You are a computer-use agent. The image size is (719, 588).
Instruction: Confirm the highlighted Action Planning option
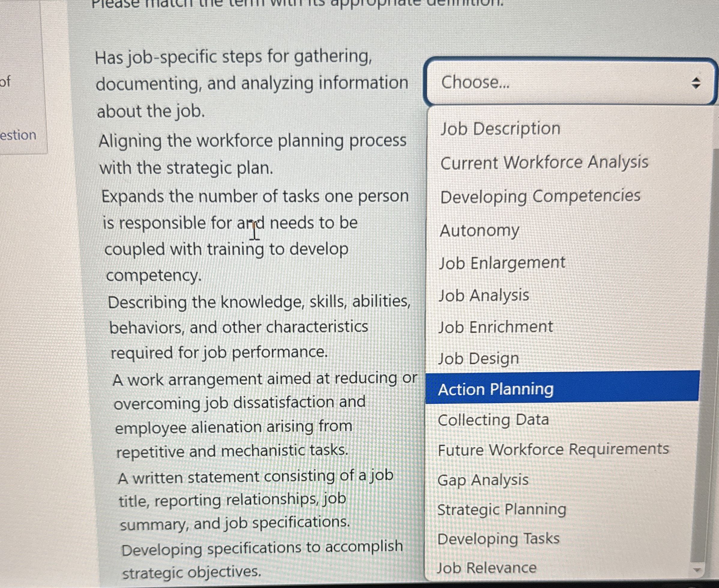(x=495, y=389)
